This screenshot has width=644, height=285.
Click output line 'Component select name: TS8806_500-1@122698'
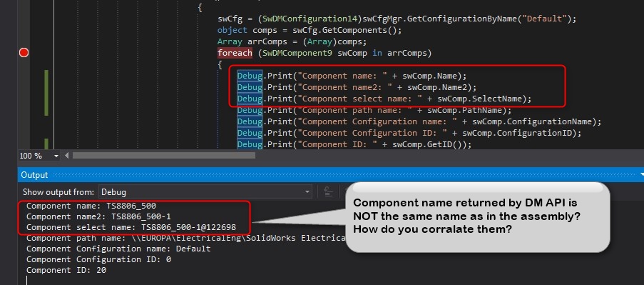tap(131, 227)
